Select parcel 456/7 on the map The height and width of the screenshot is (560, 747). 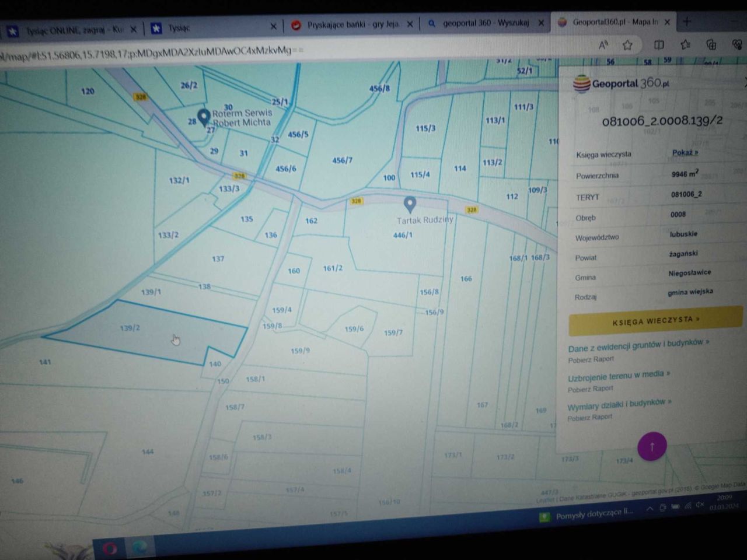342,160
